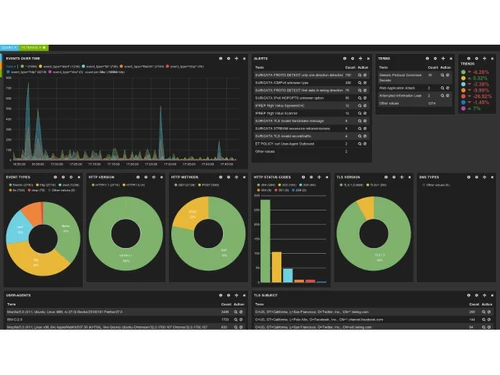Image resolution: width=500 pixels, height=375 pixels.
Task: Filter on SURICATA ICMPv6 unknown type magnifier
Action: click(x=360, y=83)
